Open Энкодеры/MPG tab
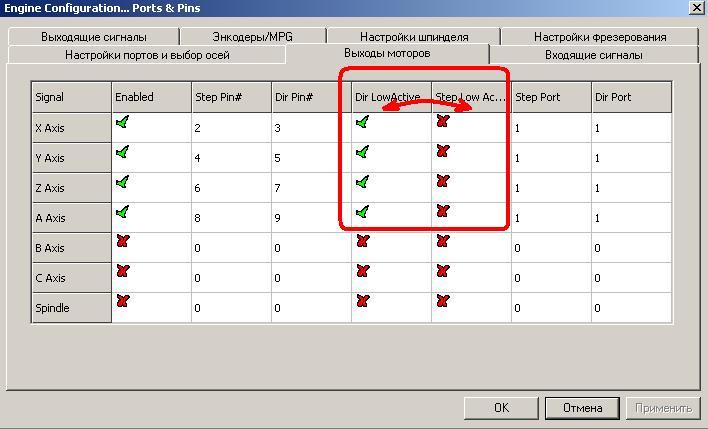 (251, 37)
